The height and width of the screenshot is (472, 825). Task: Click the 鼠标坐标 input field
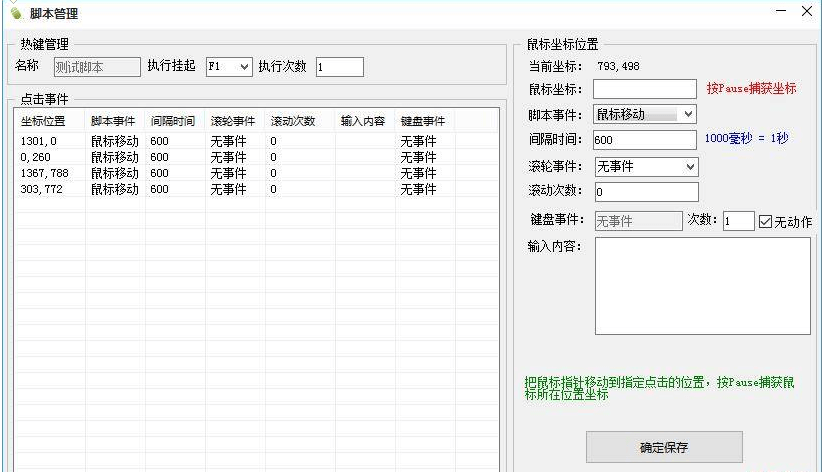coord(645,89)
